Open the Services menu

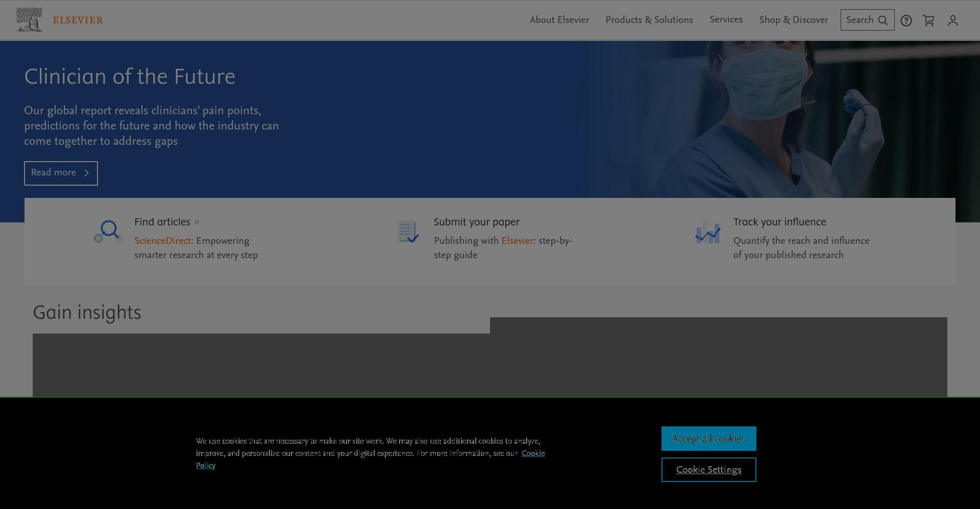tap(726, 19)
